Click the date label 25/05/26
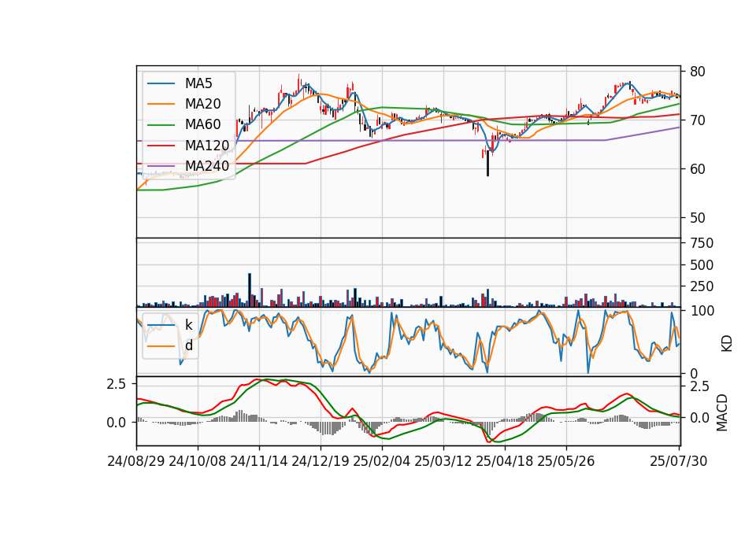The width and height of the screenshot is (756, 543). click(x=566, y=461)
